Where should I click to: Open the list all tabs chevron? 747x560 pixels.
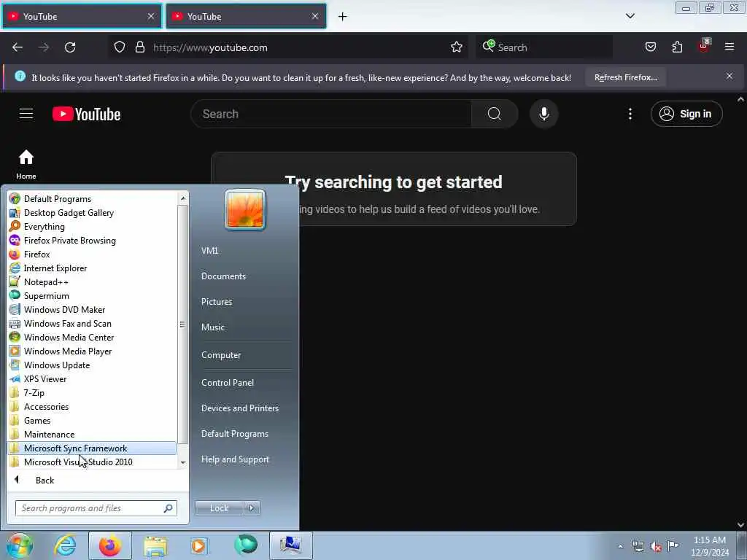630,16
